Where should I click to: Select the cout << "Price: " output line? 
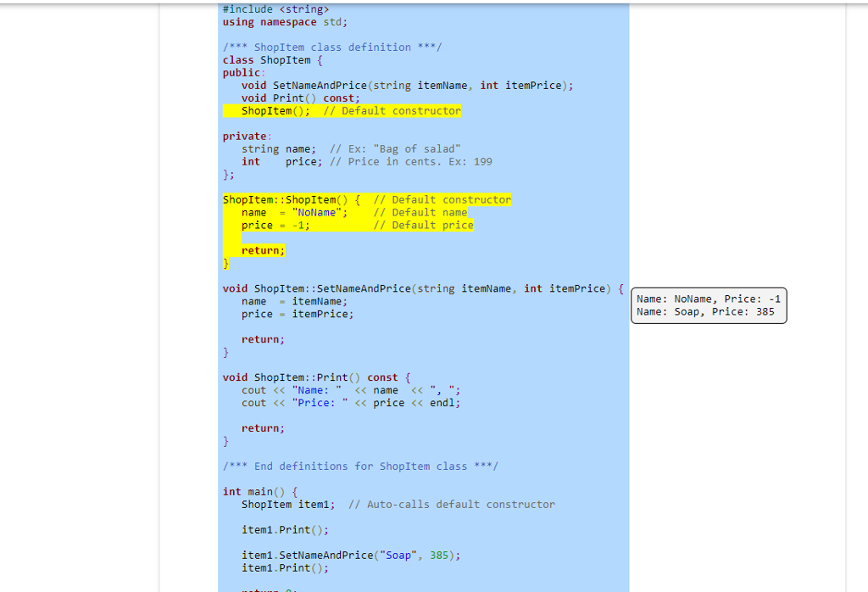click(352, 402)
